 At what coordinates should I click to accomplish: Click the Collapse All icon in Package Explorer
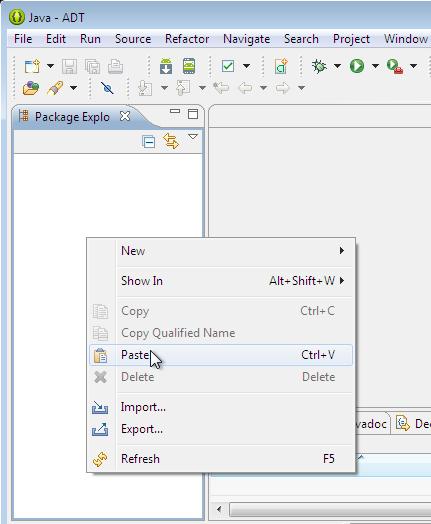(x=148, y=142)
